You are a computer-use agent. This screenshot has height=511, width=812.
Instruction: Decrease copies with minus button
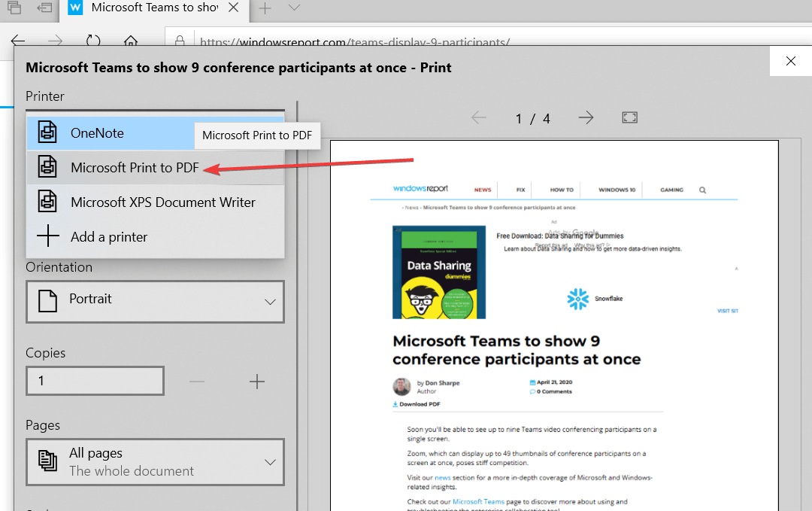point(197,382)
